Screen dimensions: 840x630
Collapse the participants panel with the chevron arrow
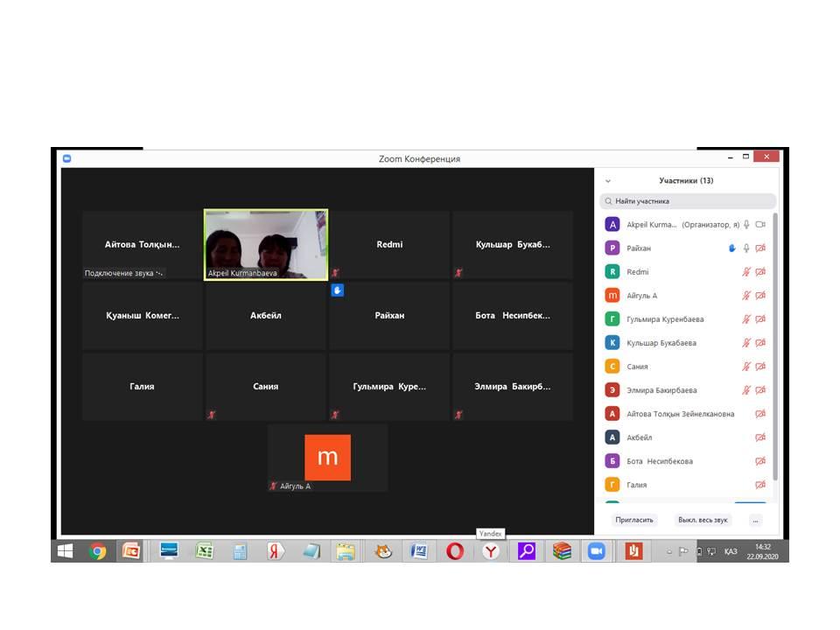(606, 180)
